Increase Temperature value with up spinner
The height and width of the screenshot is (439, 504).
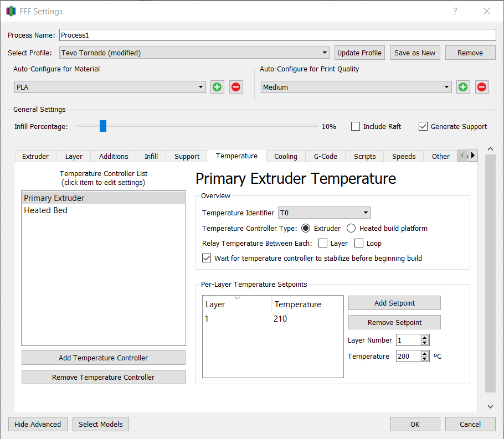pyautogui.click(x=425, y=354)
